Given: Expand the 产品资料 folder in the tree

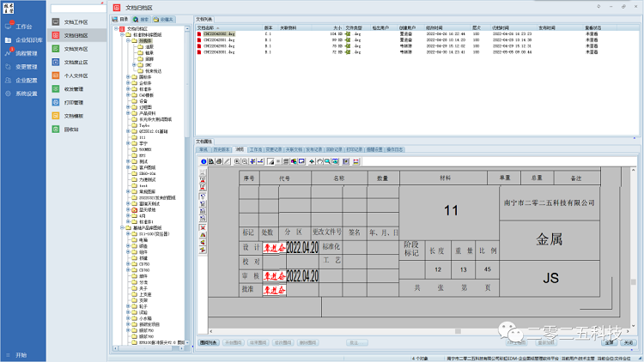Looking at the screenshot, I should tap(128, 113).
